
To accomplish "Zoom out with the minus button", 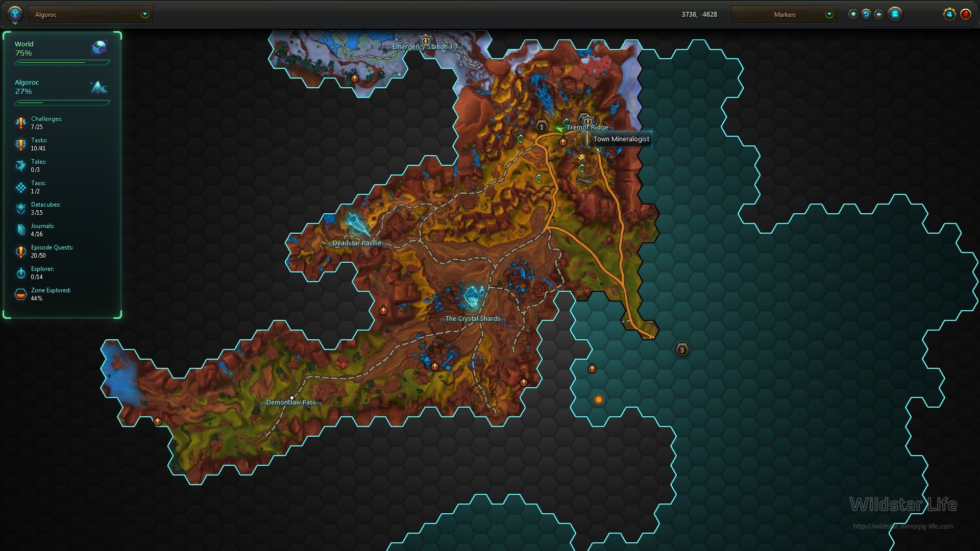I will (878, 14).
